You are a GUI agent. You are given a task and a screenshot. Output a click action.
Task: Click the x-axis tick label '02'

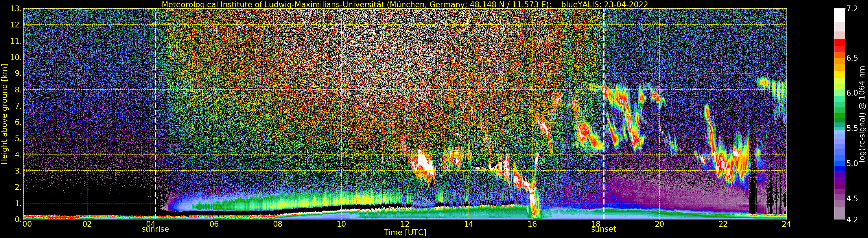(87, 224)
